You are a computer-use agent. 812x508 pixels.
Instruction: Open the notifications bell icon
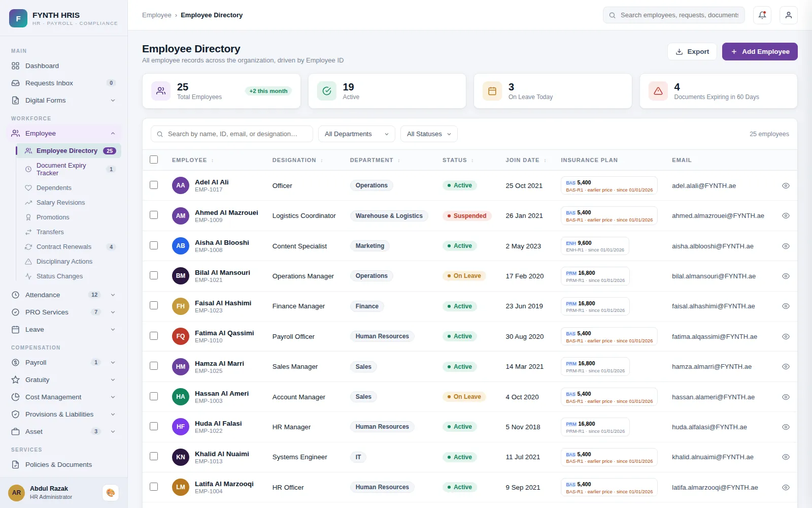762,15
